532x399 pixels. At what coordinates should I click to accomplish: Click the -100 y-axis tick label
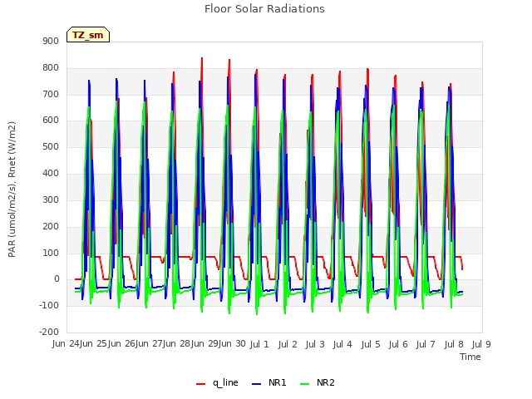pos(49,305)
